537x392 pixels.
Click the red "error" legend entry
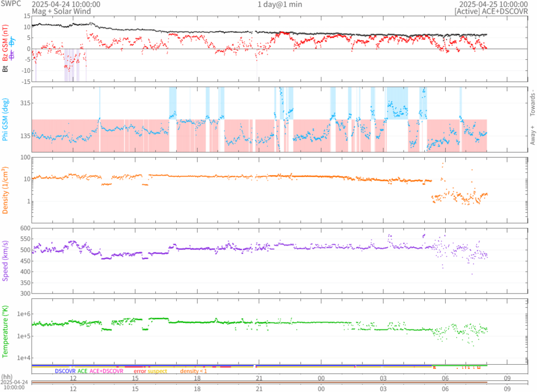[140, 371]
